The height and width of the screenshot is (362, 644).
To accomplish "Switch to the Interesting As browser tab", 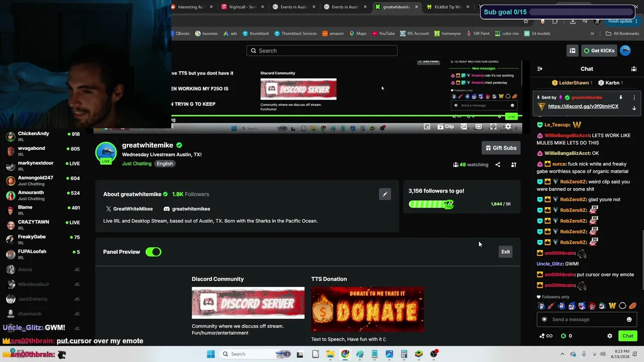I will tap(191, 7).
